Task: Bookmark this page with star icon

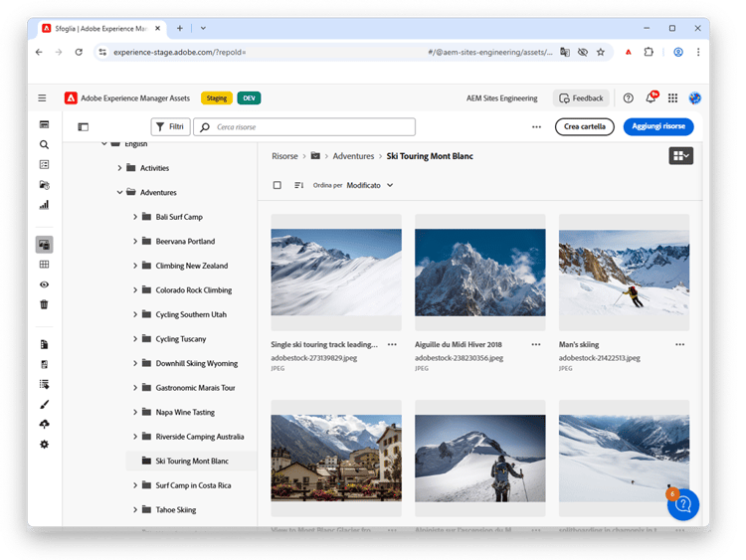Action: click(601, 52)
